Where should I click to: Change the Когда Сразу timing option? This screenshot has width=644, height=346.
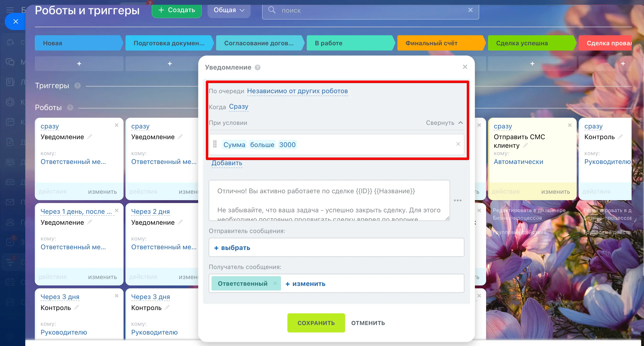pyautogui.click(x=239, y=107)
